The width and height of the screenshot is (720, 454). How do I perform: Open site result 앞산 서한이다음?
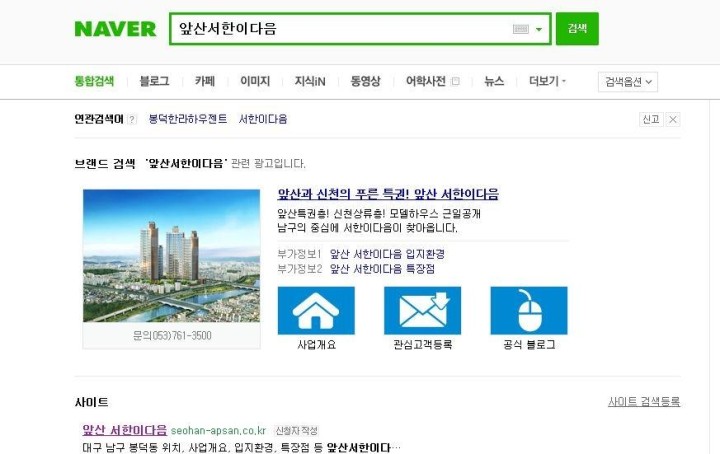coord(124,430)
